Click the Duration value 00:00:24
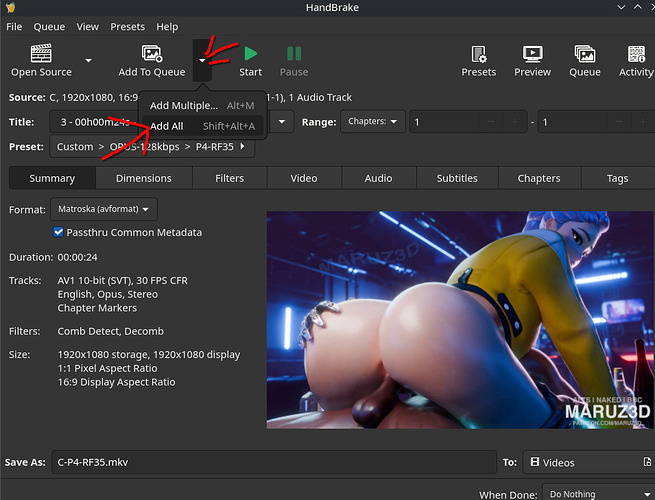This screenshot has width=655, height=500. pos(77,257)
